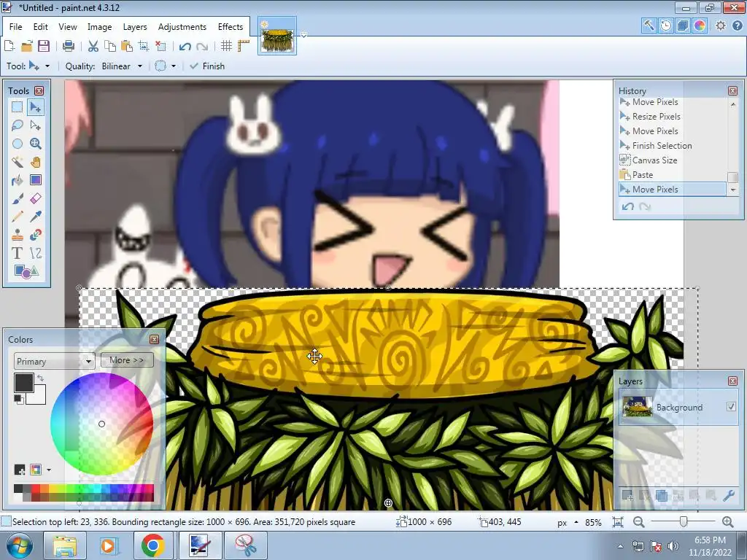Screen dimensions: 747x560
Task: Adjust the zoom slider handle
Action: point(684,522)
